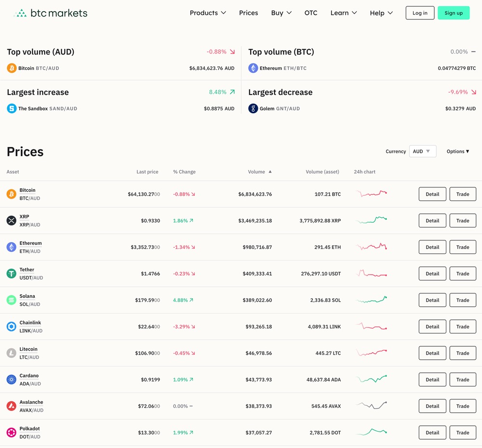
Task: Click the Largest increase up-arrow icon
Action: point(232,92)
